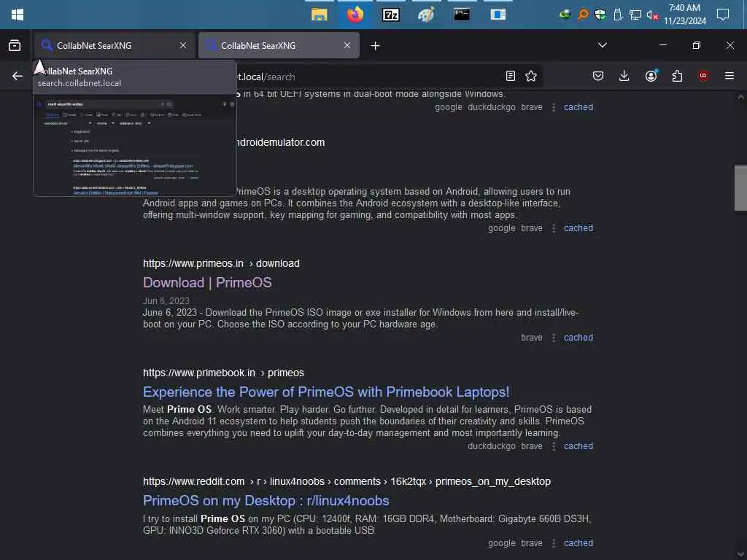Click the https://www.primebook.in URL text
Viewport: 747px width, 560px height.
(x=199, y=373)
